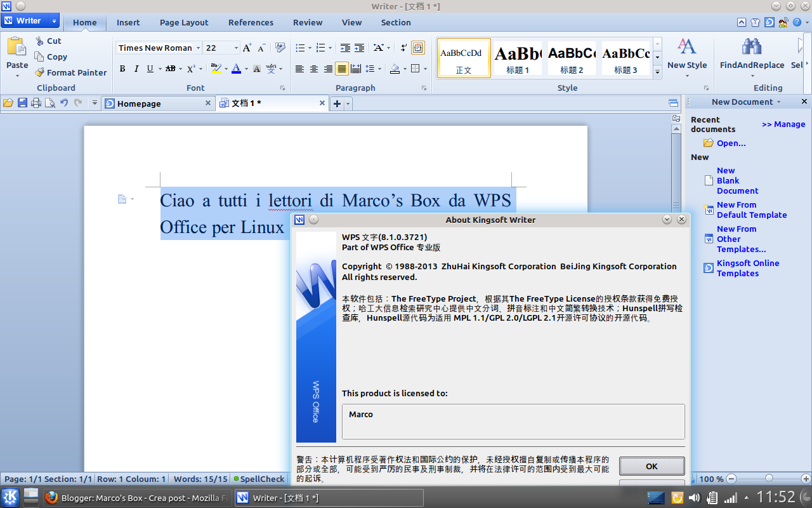Open the References ribbon tab
This screenshot has height=508, width=812.
[251, 22]
